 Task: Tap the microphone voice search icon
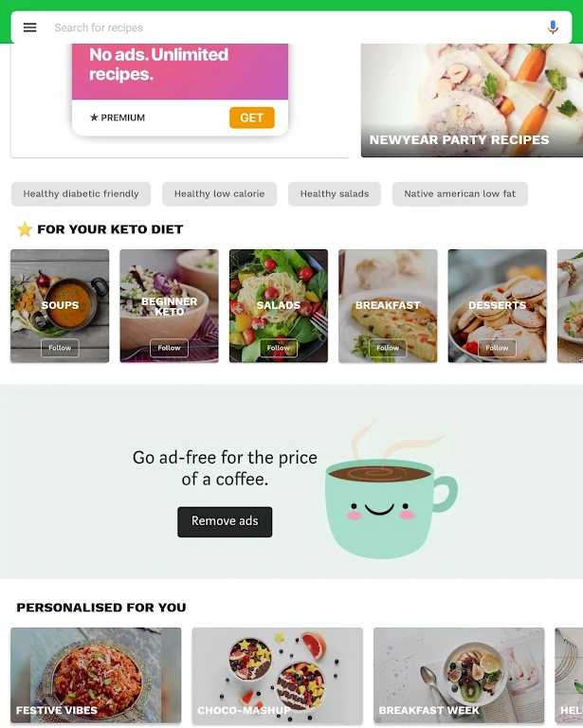pos(553,27)
